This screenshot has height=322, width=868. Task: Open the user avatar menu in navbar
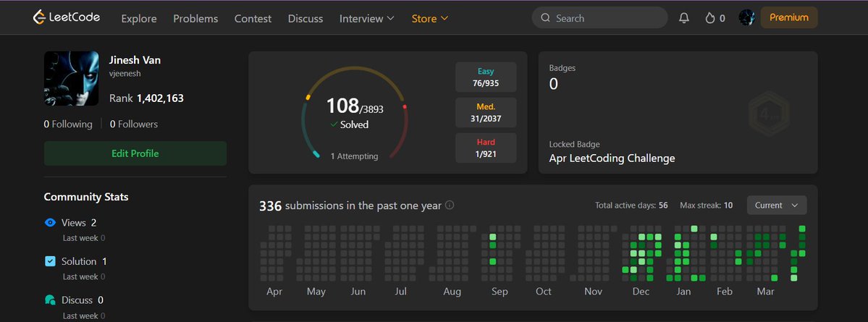coord(747,17)
